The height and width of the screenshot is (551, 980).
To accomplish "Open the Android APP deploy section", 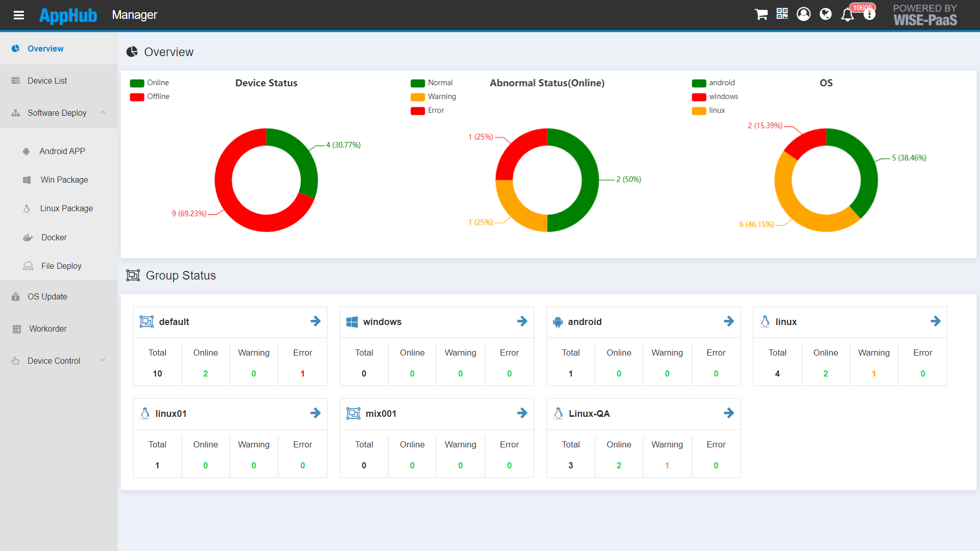I will 62,151.
